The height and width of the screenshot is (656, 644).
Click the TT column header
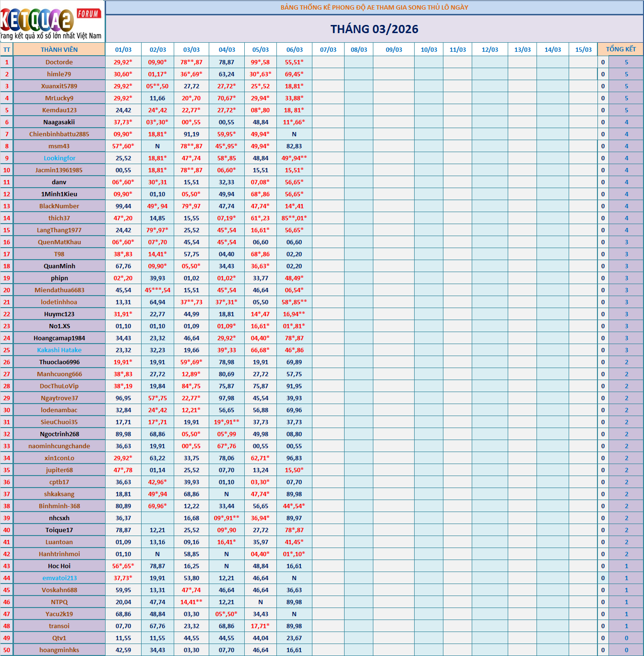click(x=7, y=49)
